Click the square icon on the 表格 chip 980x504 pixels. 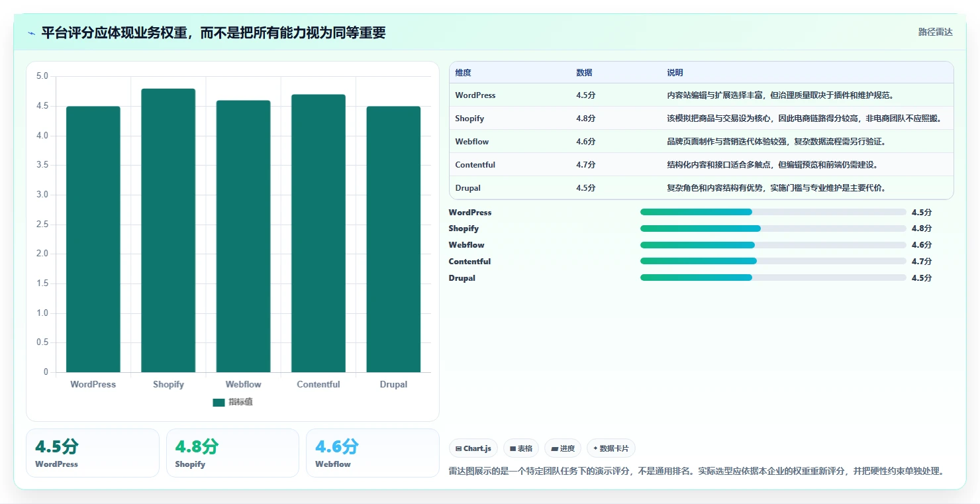513,449
